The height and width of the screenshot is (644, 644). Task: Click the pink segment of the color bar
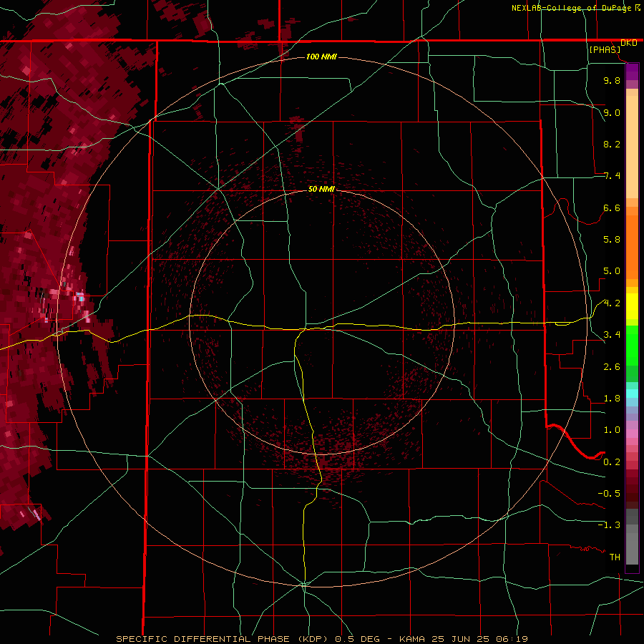pos(632,434)
